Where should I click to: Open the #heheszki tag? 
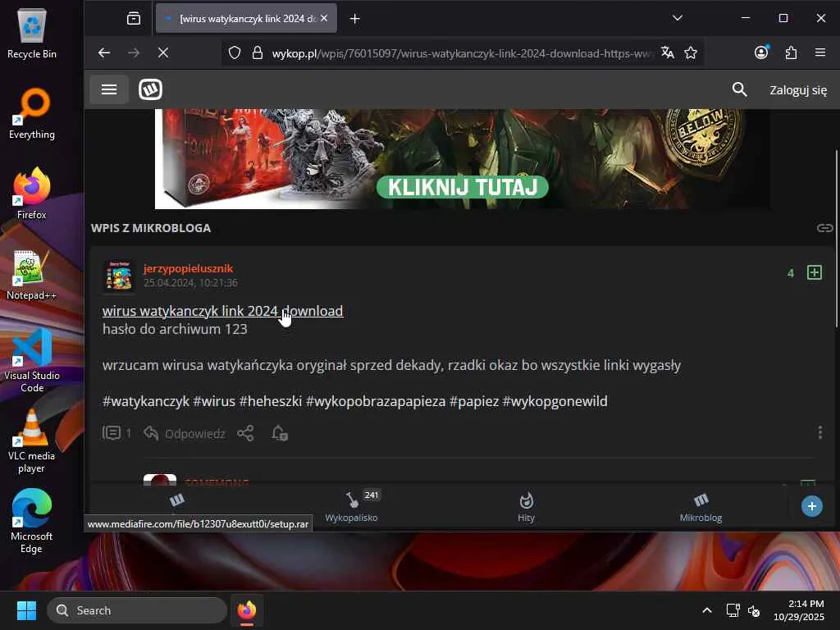[x=271, y=401]
